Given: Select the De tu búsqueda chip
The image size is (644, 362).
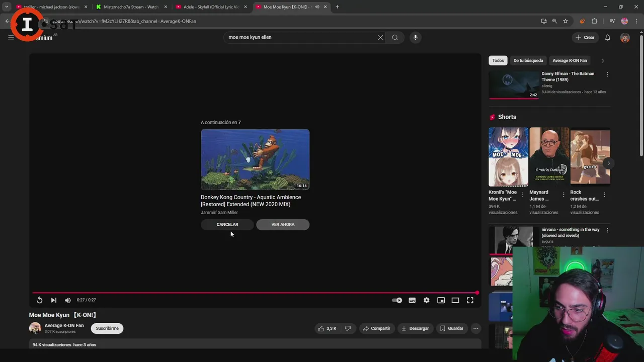Looking at the screenshot, I should click(528, 60).
